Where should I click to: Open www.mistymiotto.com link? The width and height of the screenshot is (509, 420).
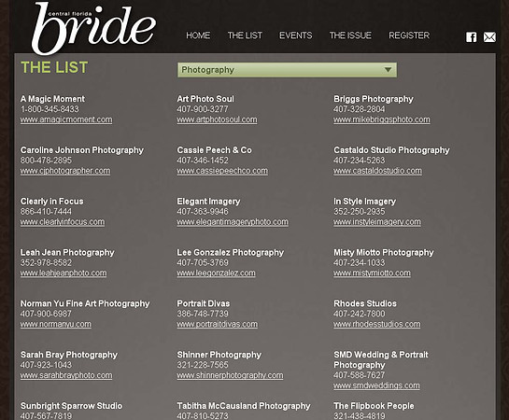click(x=372, y=273)
